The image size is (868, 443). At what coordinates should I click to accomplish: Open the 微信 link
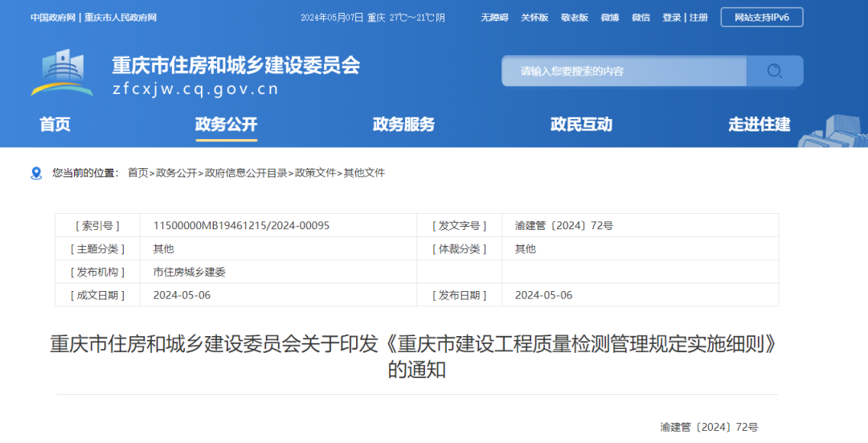tap(641, 18)
